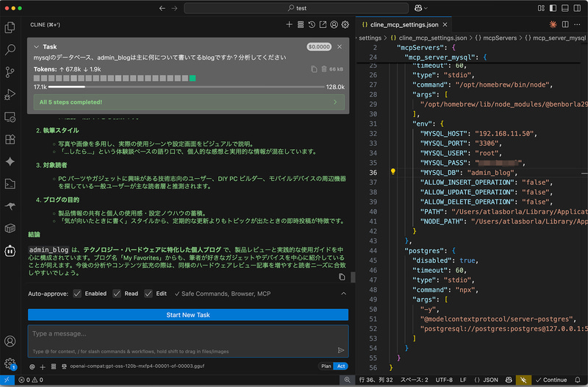Image resolution: width=588 pixels, height=387 pixels.
Task: Navigate back with arrow in title bar
Action: point(162,8)
